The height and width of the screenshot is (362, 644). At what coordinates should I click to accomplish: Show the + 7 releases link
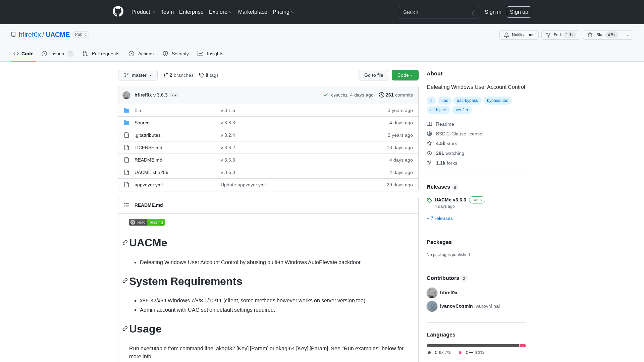click(439, 218)
